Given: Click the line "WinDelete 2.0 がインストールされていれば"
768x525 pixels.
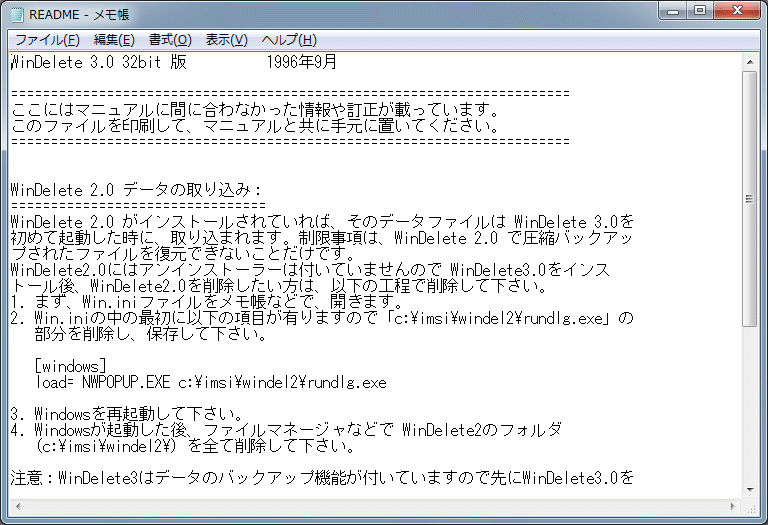Looking at the screenshot, I should [322, 222].
